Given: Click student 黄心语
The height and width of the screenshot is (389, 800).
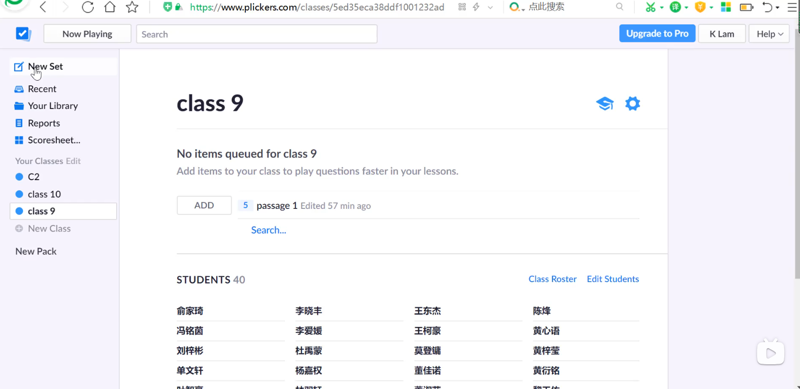Looking at the screenshot, I should click(x=546, y=331).
